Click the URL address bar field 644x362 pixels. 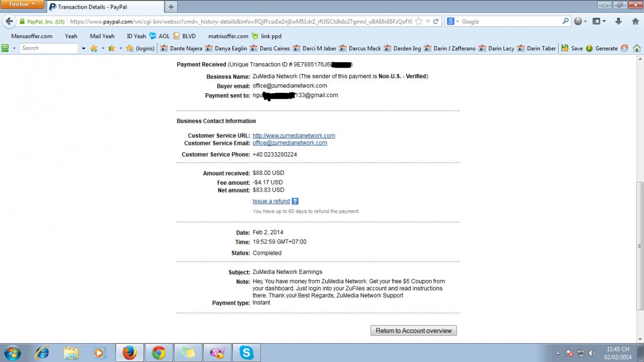tap(241, 22)
